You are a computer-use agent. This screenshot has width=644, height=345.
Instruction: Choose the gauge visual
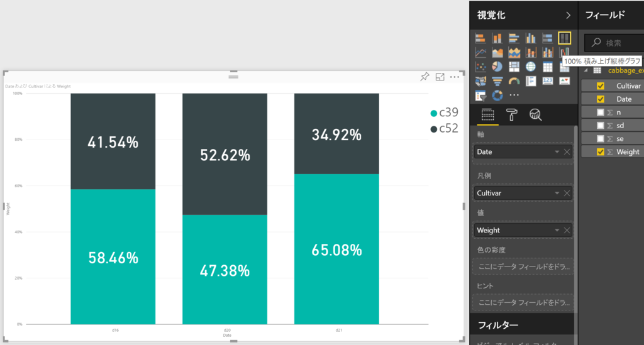click(x=514, y=81)
